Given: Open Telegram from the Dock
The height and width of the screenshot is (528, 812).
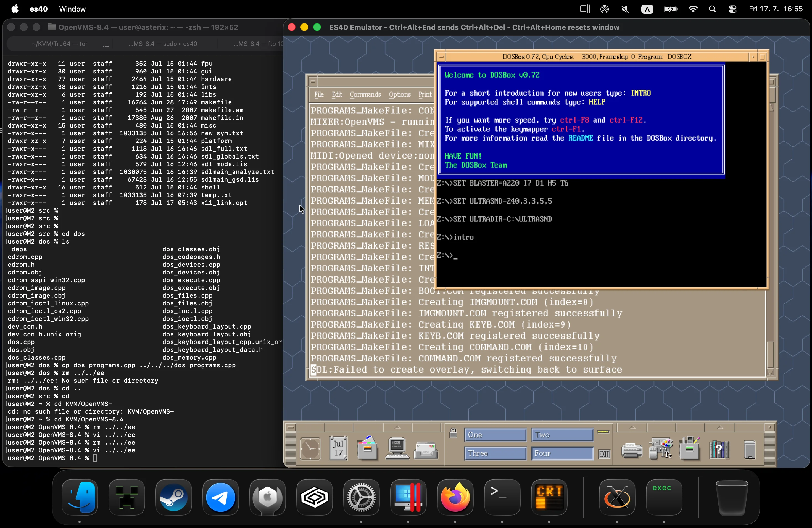Looking at the screenshot, I should [220, 497].
